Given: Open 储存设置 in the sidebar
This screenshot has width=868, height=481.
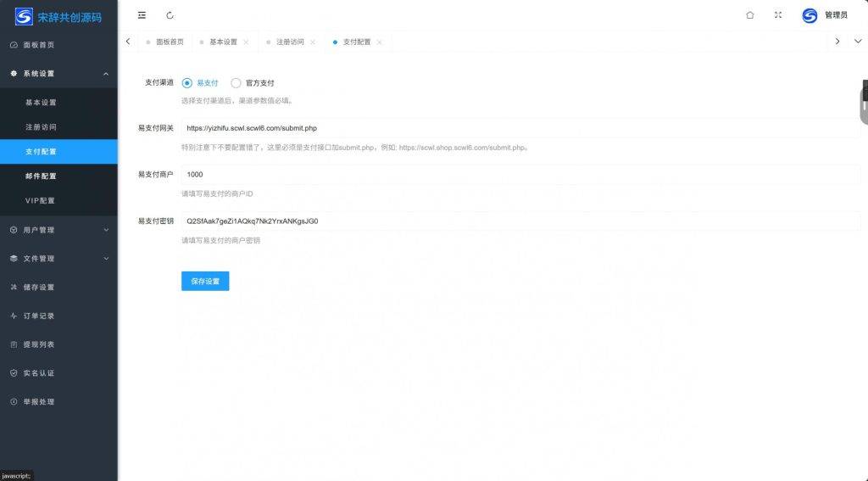Looking at the screenshot, I should coord(58,287).
